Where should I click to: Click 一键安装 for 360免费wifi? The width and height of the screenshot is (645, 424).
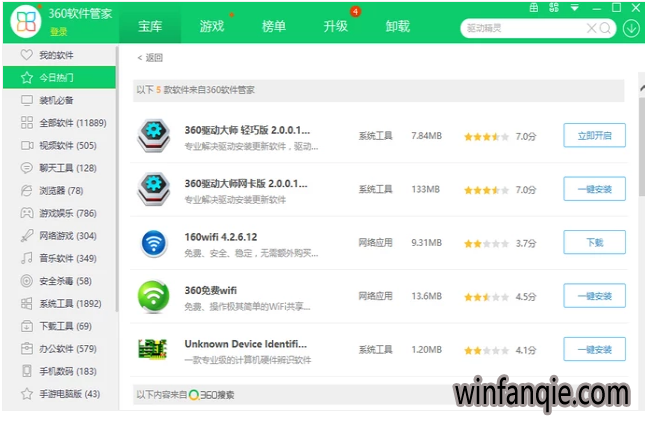point(594,296)
